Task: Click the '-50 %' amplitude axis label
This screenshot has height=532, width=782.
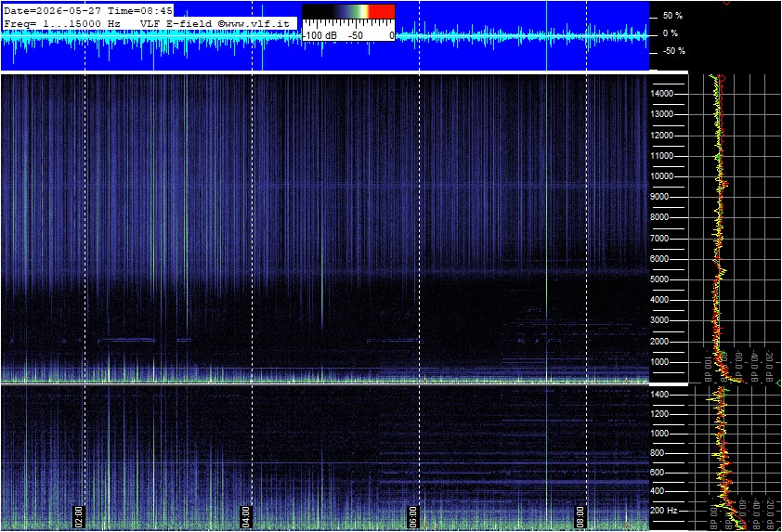Action: point(673,51)
